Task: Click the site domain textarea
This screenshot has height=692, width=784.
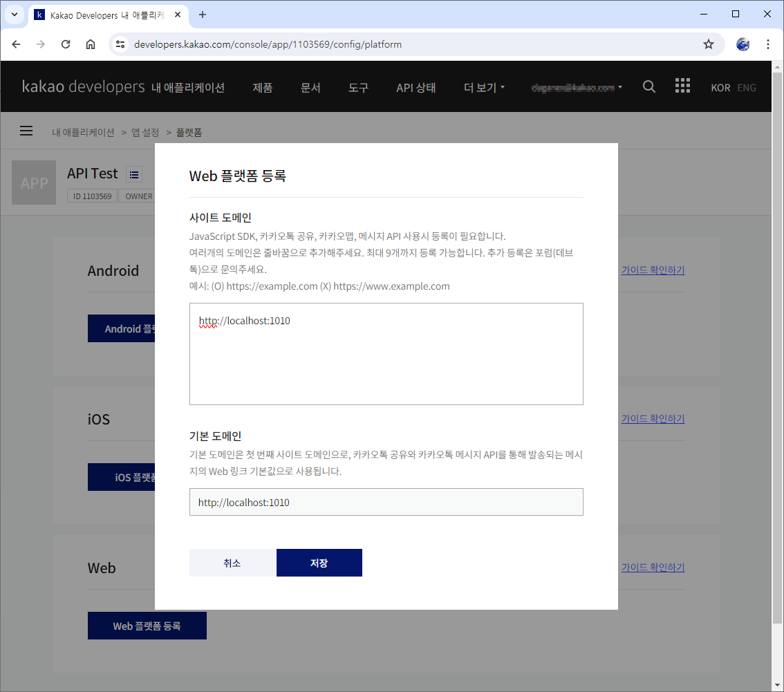Action: [x=386, y=354]
